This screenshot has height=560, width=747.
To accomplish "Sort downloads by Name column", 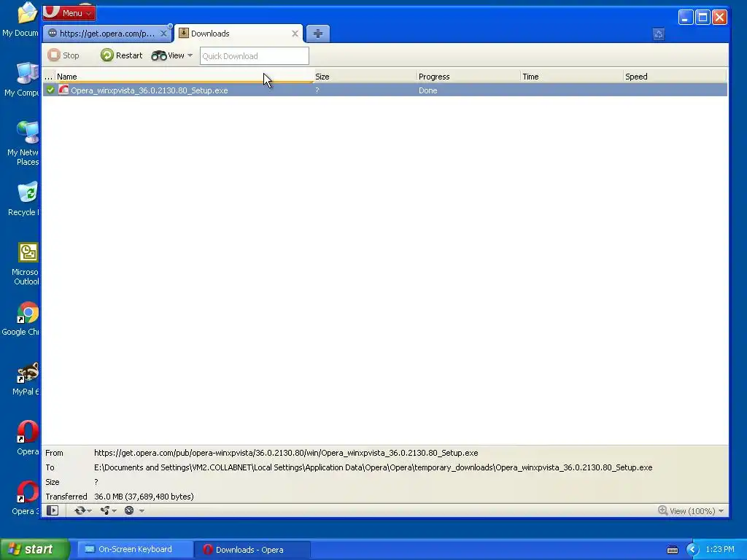I will point(185,76).
